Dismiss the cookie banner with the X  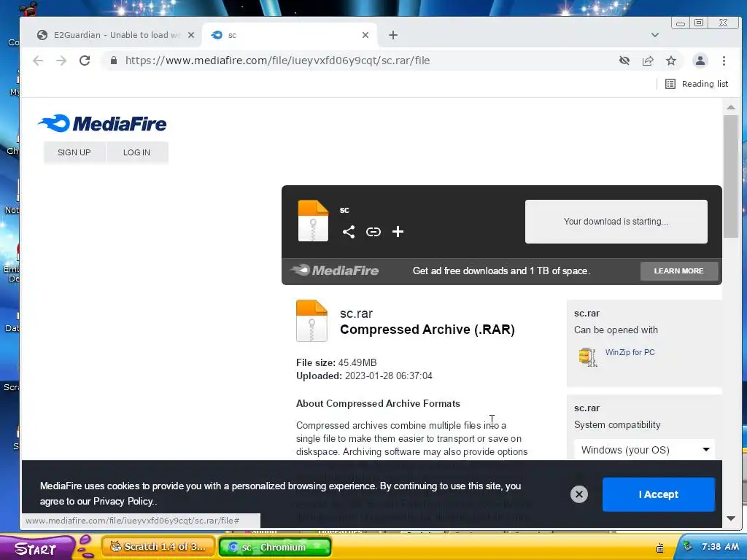coord(579,494)
